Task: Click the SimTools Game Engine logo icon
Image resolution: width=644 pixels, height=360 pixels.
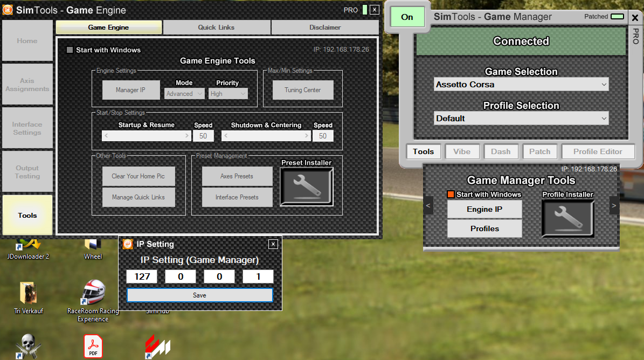Action: point(8,10)
